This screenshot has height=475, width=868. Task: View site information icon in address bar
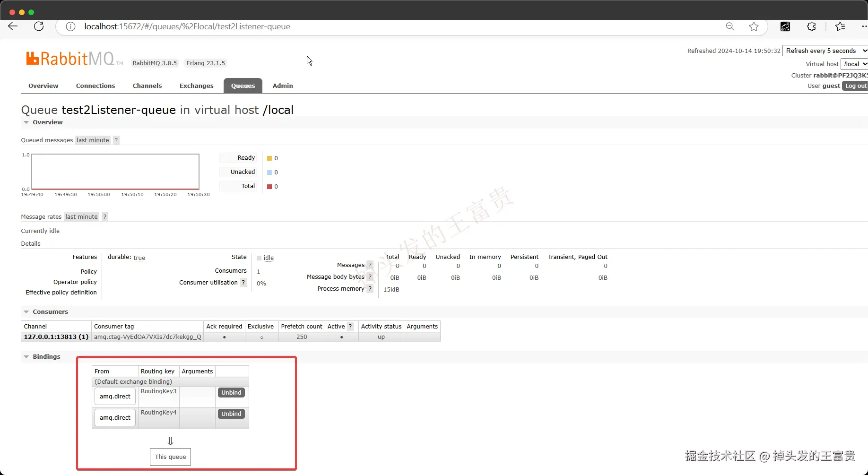pos(70,26)
